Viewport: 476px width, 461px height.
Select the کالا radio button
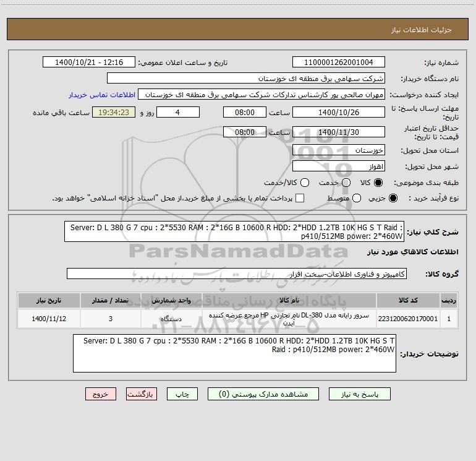pyautogui.click(x=379, y=183)
